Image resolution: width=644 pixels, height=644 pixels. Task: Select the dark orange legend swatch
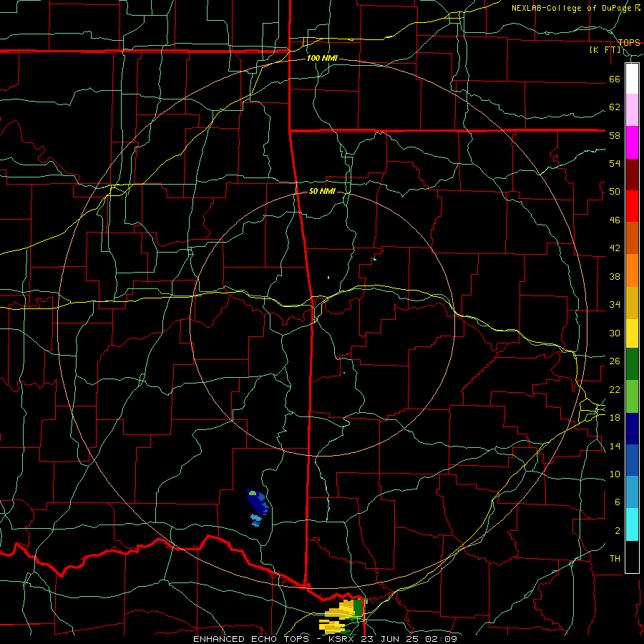pyautogui.click(x=632, y=238)
